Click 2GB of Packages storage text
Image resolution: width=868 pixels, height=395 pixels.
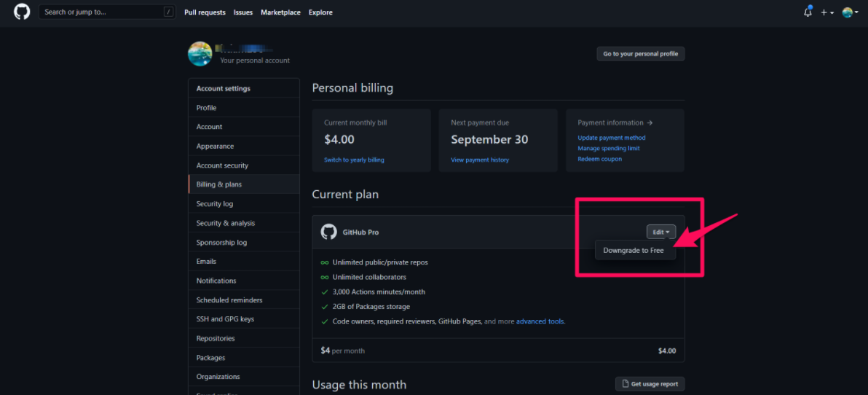click(x=371, y=306)
